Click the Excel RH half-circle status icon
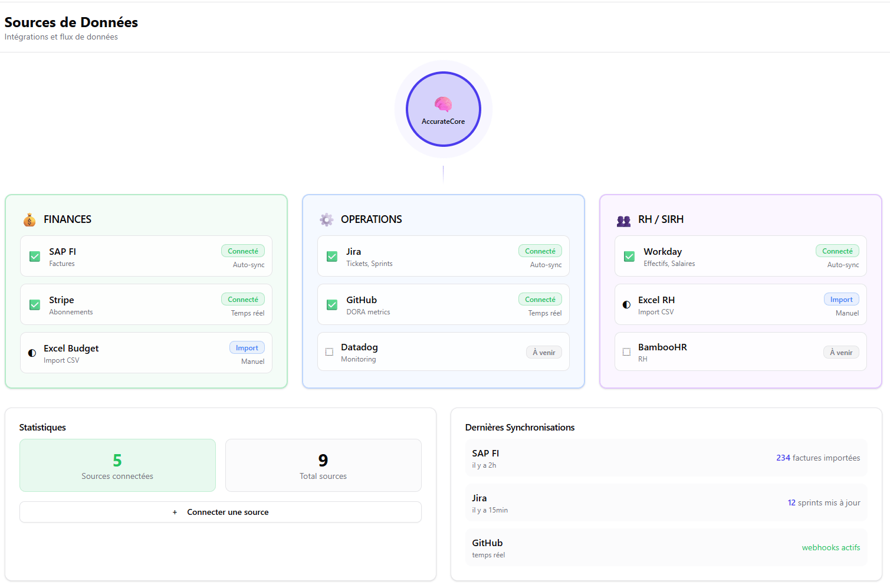Image resolution: width=890 pixels, height=588 pixels. (x=626, y=305)
